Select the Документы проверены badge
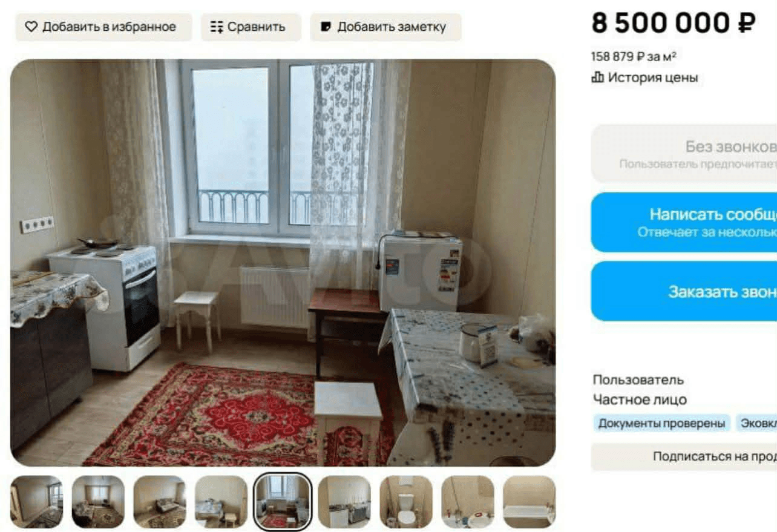Viewport: 777px width, 532px height. coord(661,424)
